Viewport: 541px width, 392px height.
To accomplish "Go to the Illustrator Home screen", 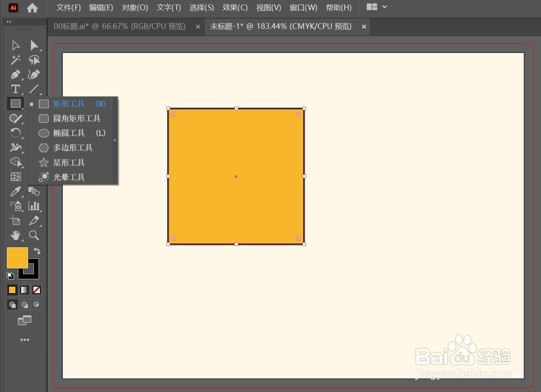I will click(32, 8).
